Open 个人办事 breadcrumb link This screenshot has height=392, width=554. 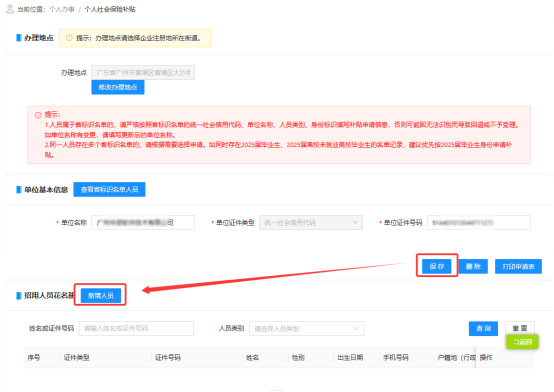62,9
